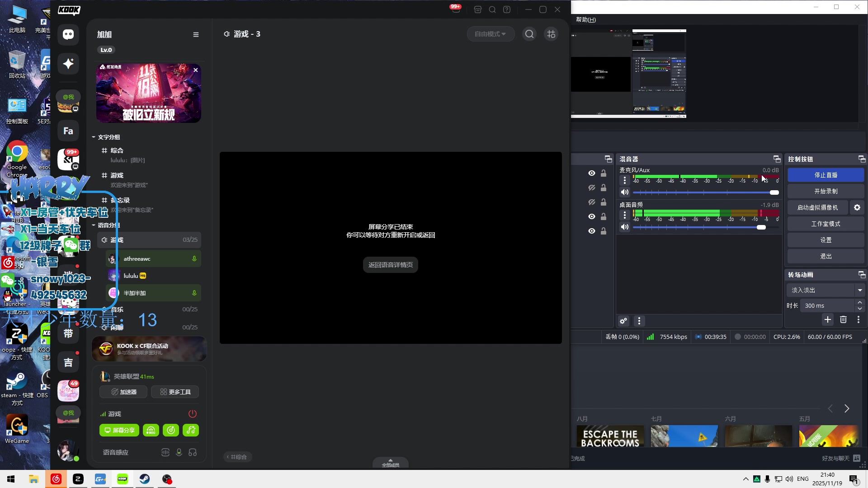Viewport: 868px width, 488px height.
Task: Toggle visibility eye of first source
Action: tap(591, 173)
